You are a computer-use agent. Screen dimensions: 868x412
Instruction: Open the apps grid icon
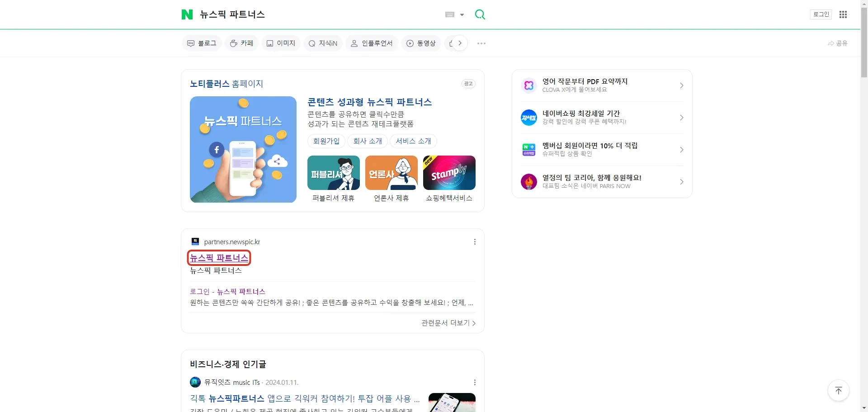click(843, 14)
